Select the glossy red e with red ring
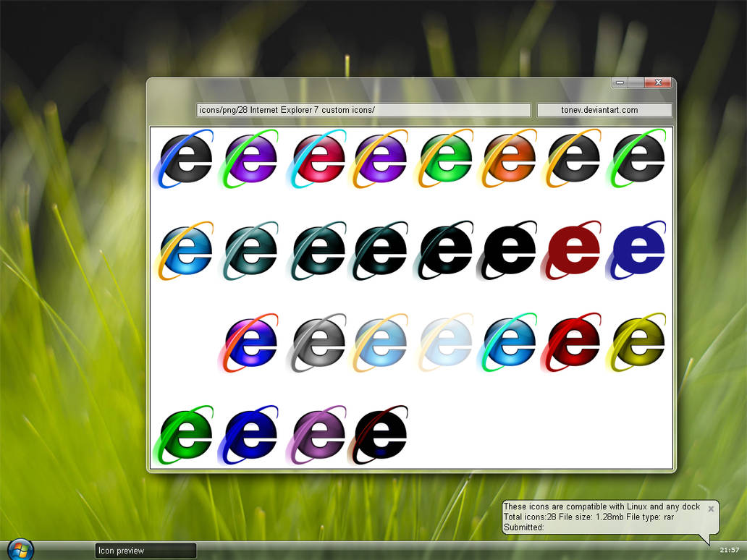Image resolution: width=747 pixels, height=560 pixels. coord(573,343)
